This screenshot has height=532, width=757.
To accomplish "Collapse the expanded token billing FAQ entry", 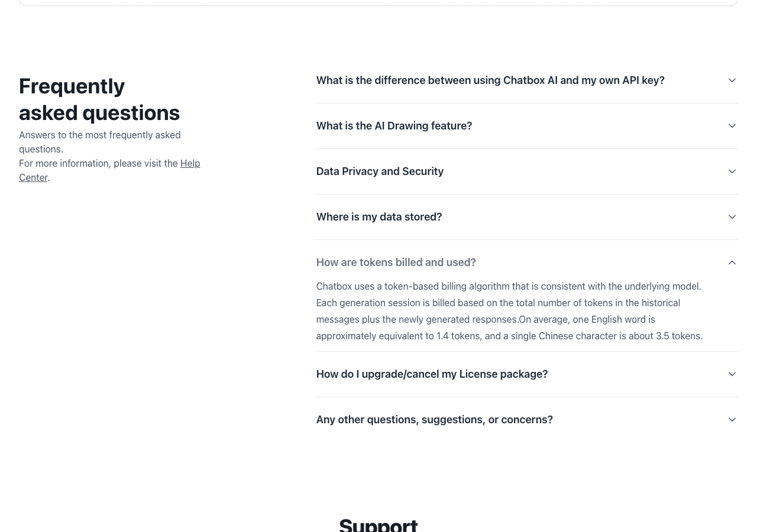I will [732, 262].
